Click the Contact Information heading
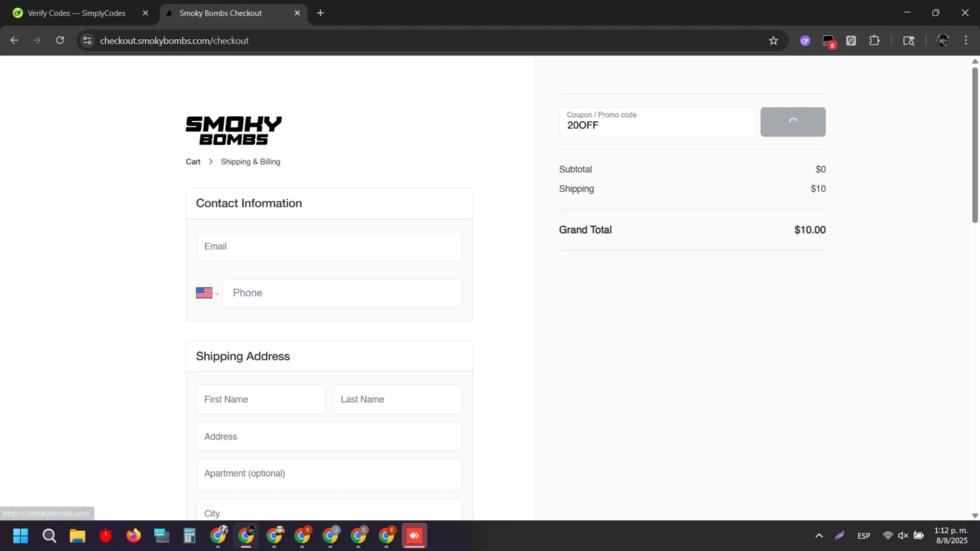The height and width of the screenshot is (551, 980). (249, 204)
